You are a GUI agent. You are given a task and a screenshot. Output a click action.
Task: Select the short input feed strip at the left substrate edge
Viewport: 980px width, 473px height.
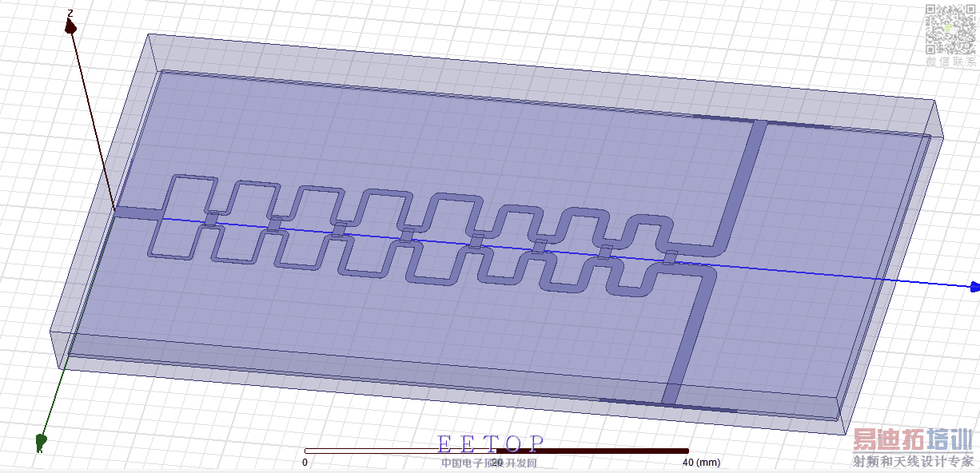138,213
